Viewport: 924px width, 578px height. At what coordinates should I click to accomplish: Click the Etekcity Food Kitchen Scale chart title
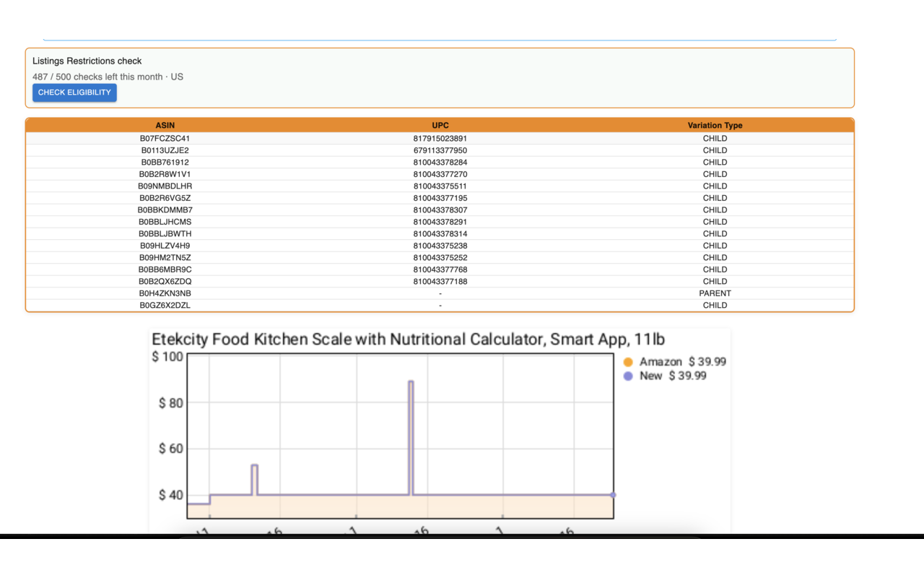[408, 339]
